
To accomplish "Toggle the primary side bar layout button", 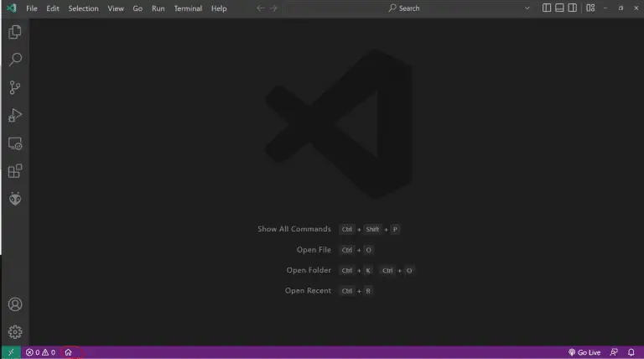I will point(547,8).
